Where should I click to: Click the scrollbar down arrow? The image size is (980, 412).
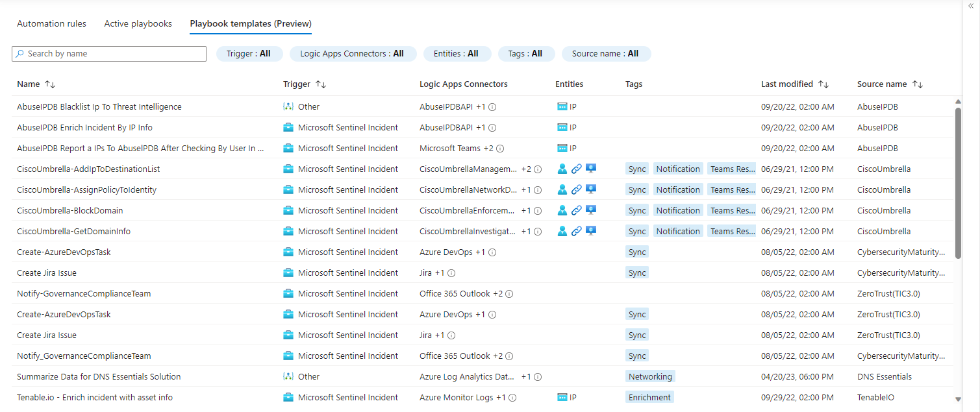[x=958, y=400]
